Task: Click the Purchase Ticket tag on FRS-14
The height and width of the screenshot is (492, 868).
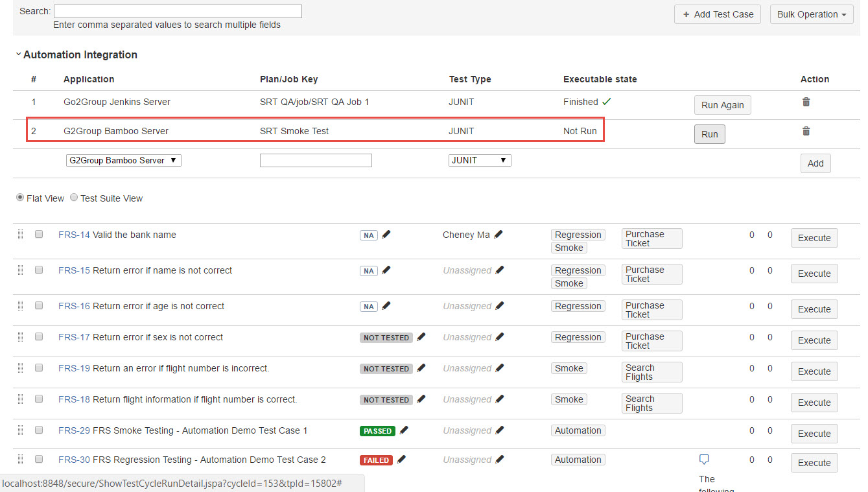Action: (x=652, y=239)
